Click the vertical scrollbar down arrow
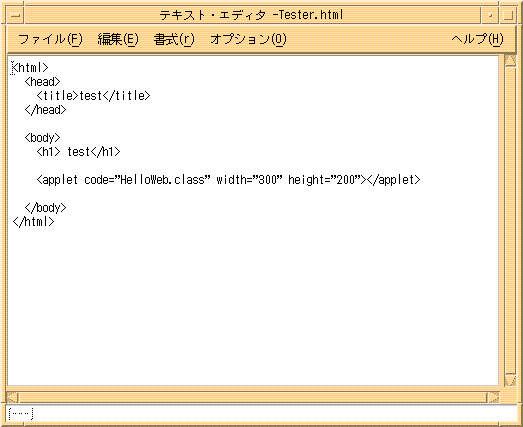Screen dimensions: 523x427 [x=510, y=380]
